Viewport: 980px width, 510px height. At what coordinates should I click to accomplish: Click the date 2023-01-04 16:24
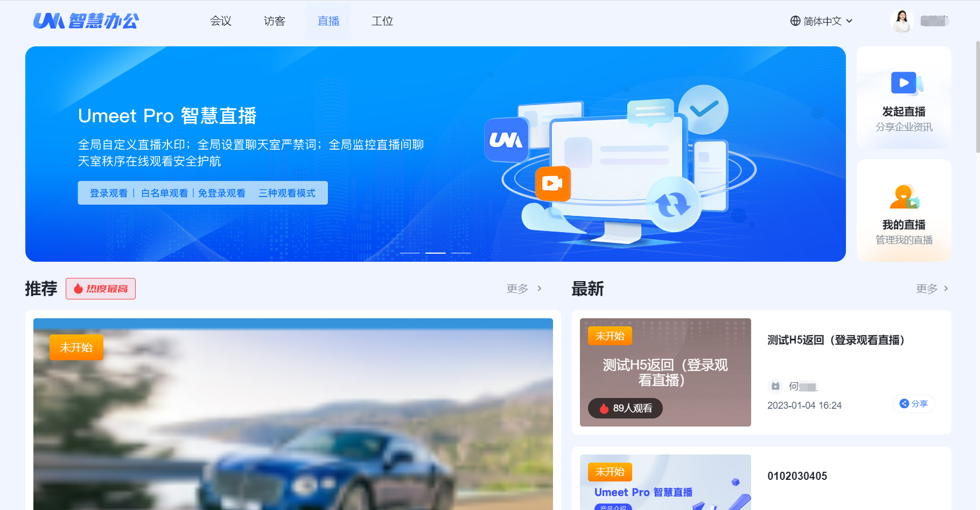(x=804, y=406)
